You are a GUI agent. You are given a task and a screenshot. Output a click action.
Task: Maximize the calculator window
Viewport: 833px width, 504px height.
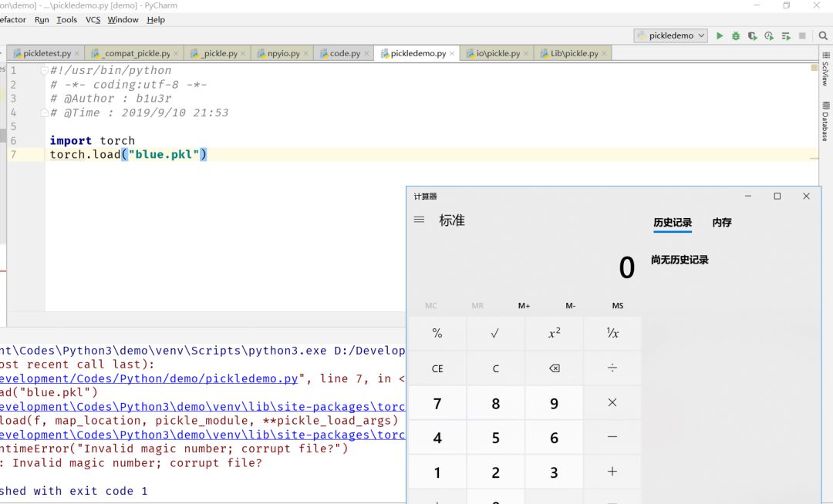click(777, 197)
